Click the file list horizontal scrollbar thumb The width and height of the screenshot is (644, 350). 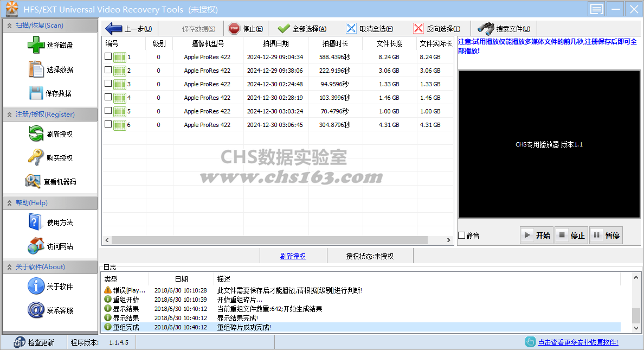click(x=269, y=240)
